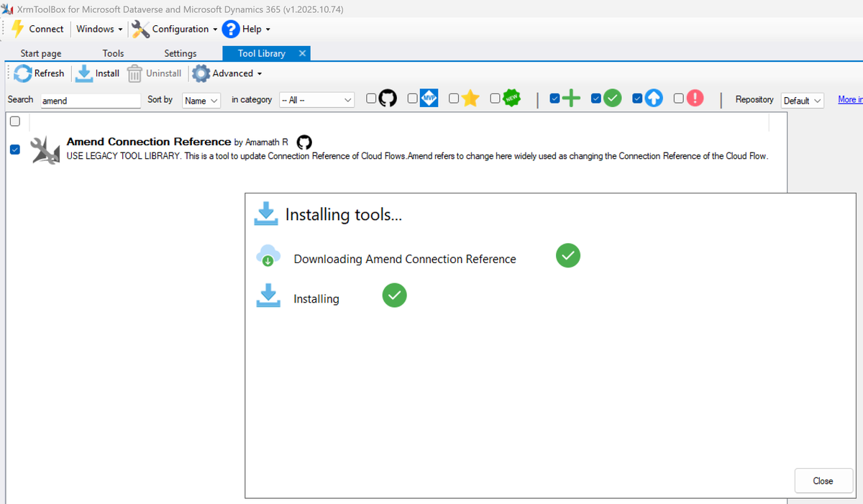Image resolution: width=863 pixels, height=504 pixels.
Task: Click the green checkmark next to Downloading
Action: (x=568, y=255)
